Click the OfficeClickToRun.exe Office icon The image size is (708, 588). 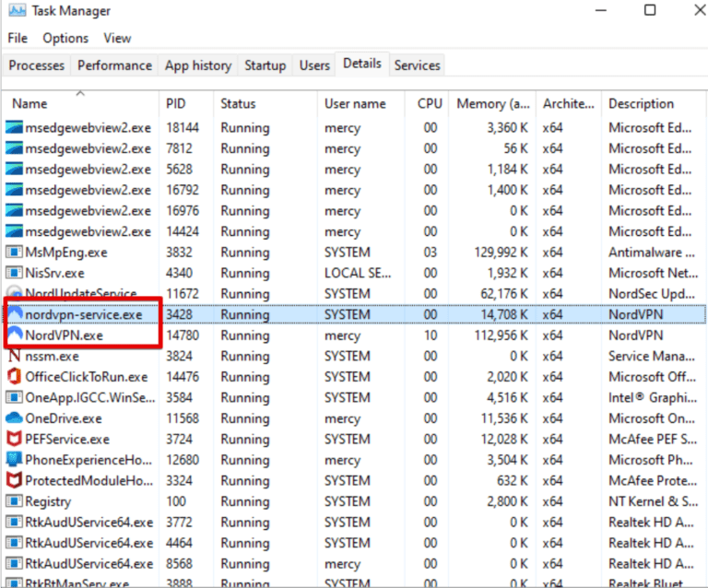point(14,377)
